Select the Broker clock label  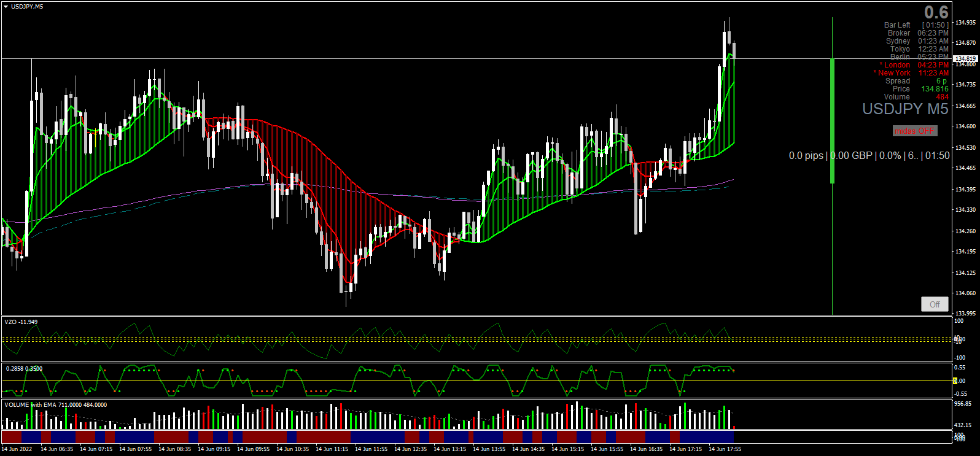(899, 33)
